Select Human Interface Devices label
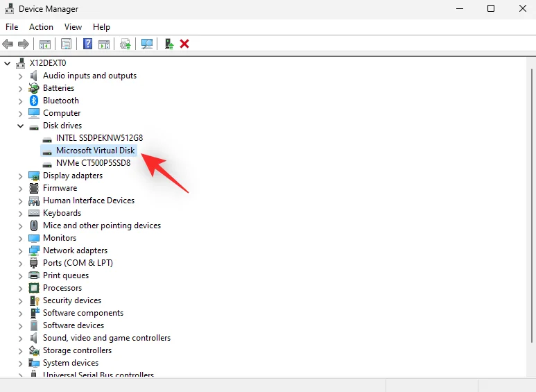The height and width of the screenshot is (392, 536). (x=89, y=201)
